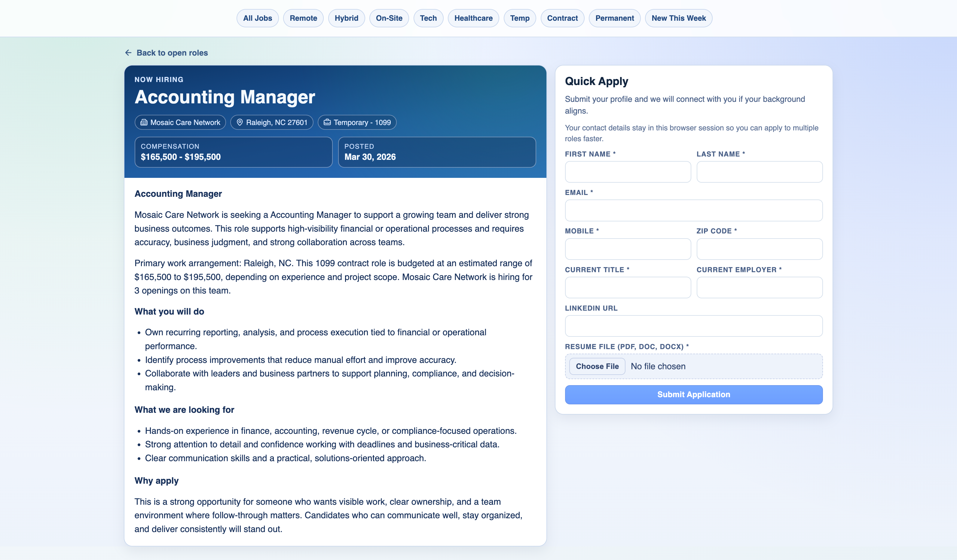Filter by Contract jobs
The height and width of the screenshot is (560, 957).
click(562, 18)
